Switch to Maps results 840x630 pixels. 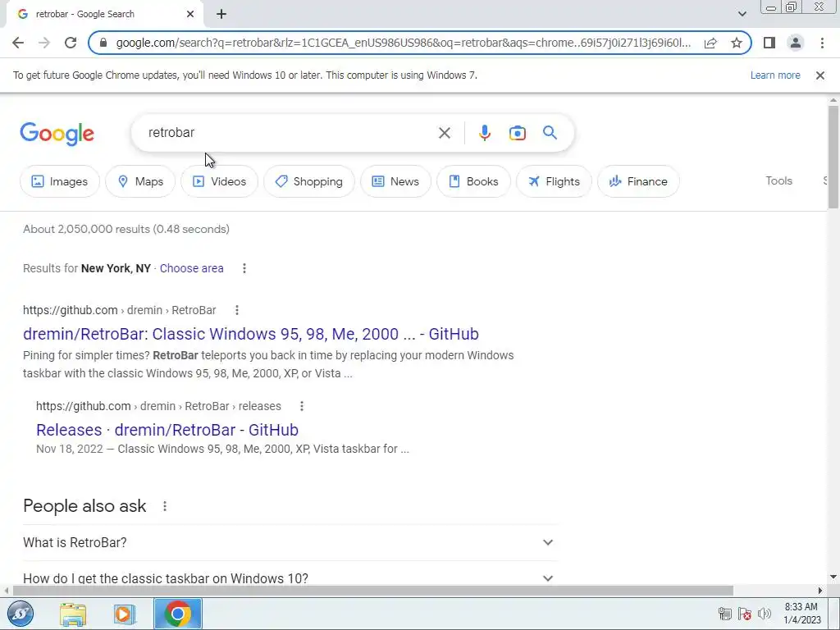pos(140,181)
